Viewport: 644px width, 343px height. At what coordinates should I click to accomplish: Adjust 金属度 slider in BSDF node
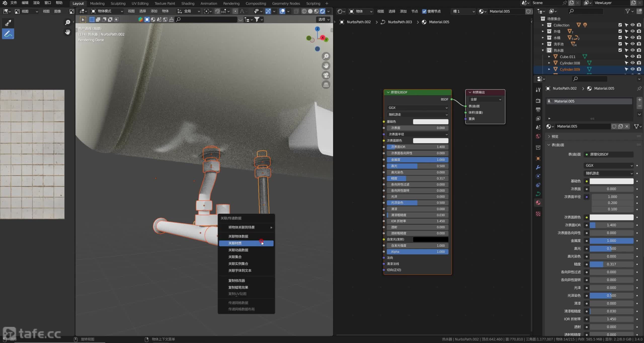pyautogui.click(x=418, y=160)
